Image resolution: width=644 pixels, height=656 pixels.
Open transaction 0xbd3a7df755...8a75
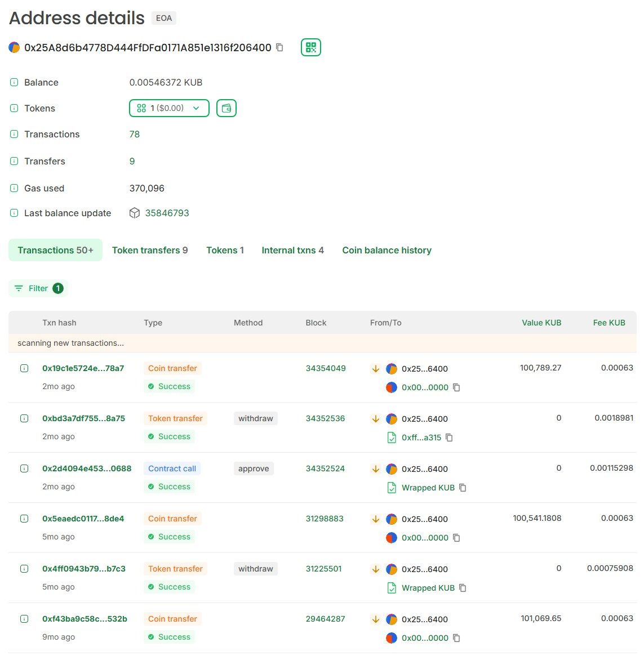click(83, 418)
